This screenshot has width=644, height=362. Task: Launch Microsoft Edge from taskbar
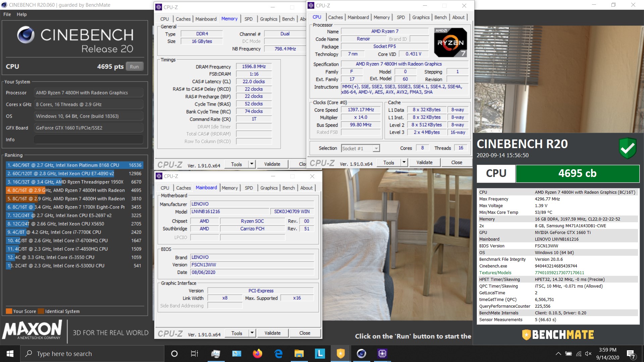278,354
